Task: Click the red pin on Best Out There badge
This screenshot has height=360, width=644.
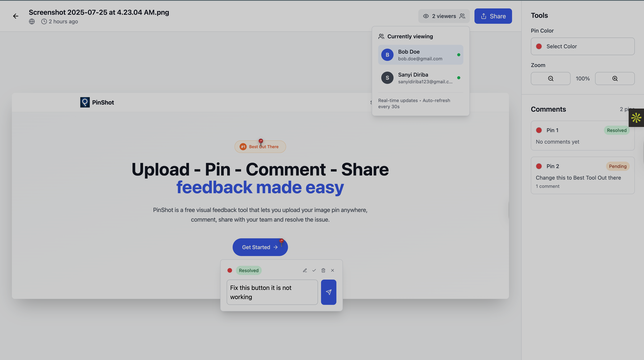Action: [261, 142]
